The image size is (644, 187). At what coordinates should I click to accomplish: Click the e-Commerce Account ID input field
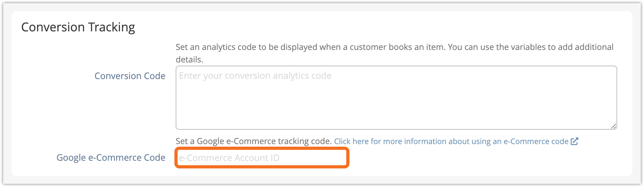(262, 158)
